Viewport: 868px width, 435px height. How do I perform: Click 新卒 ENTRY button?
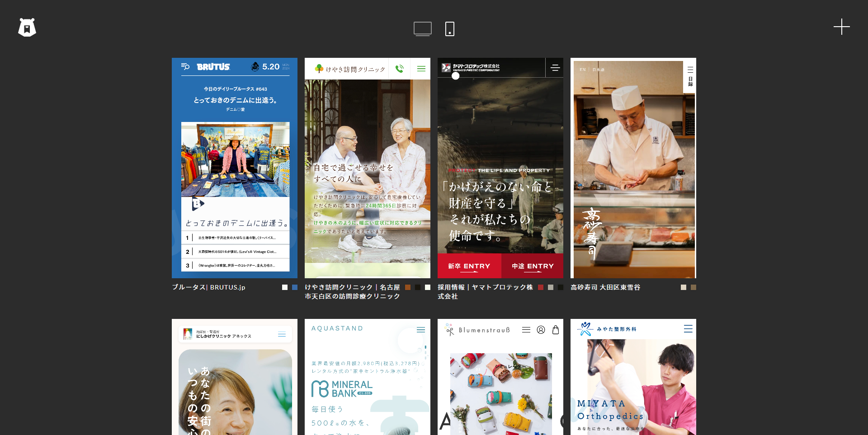(469, 266)
